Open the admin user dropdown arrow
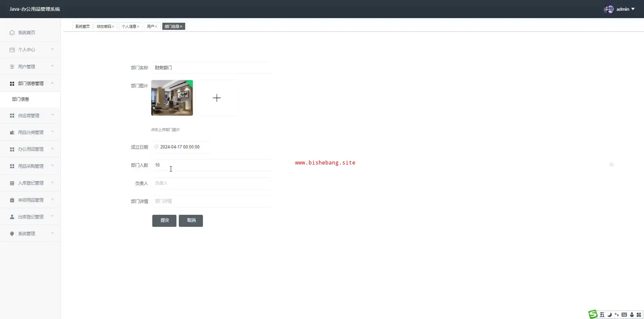644x319 pixels. tap(633, 9)
